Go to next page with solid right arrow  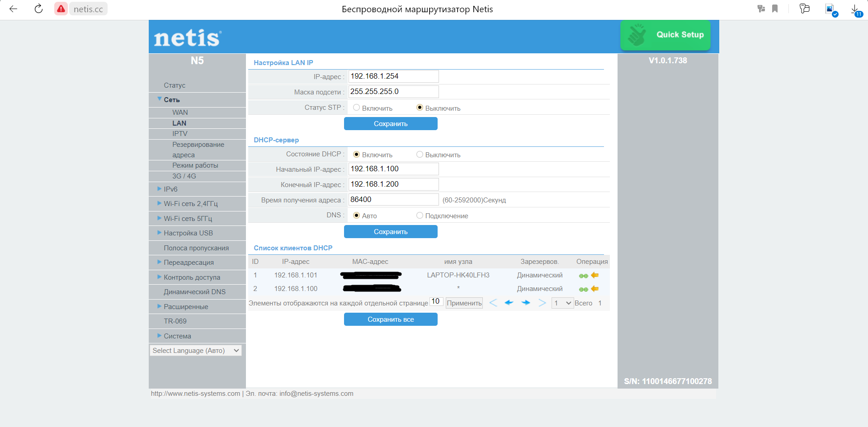click(x=526, y=303)
